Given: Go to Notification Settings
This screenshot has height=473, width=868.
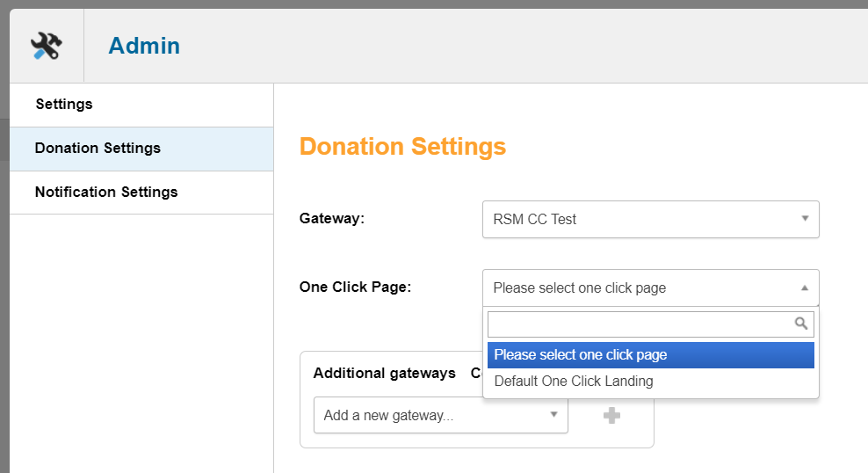Looking at the screenshot, I should (x=106, y=192).
